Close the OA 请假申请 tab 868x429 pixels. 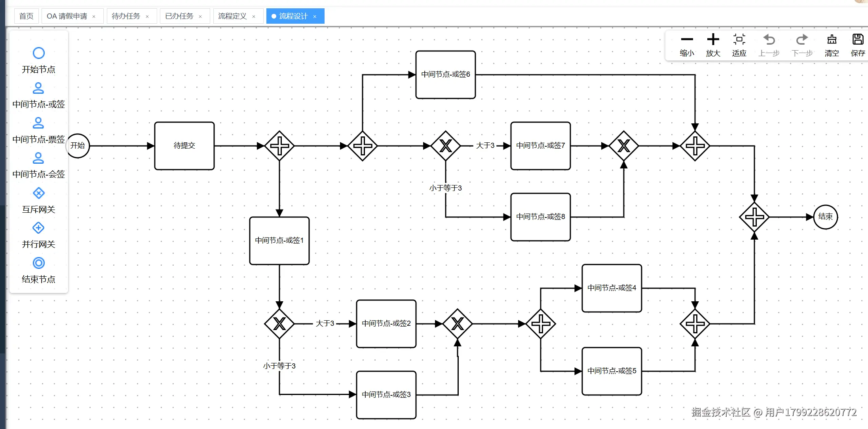(x=94, y=17)
